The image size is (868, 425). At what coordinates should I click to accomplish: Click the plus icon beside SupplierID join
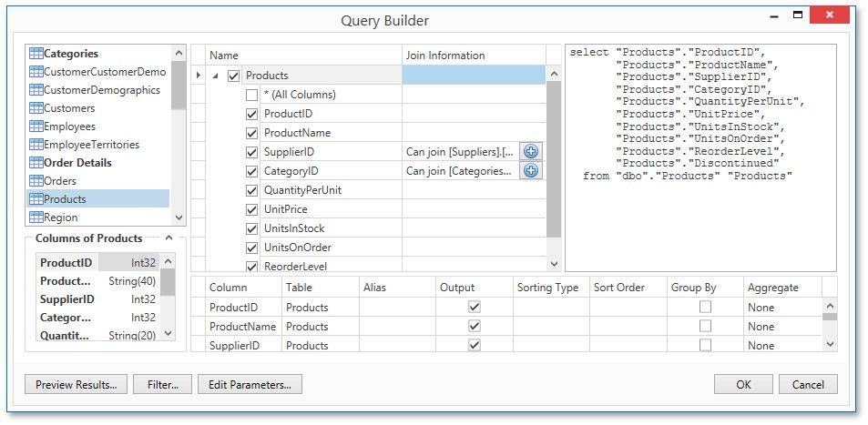(531, 152)
